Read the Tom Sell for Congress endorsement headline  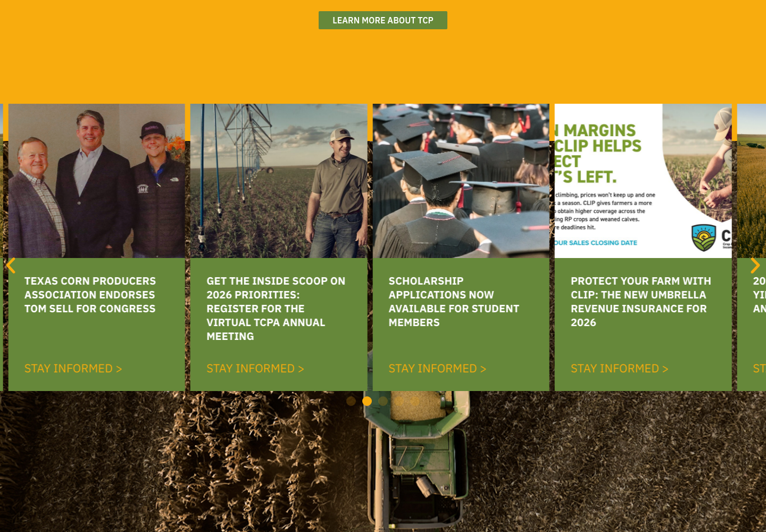(x=90, y=295)
